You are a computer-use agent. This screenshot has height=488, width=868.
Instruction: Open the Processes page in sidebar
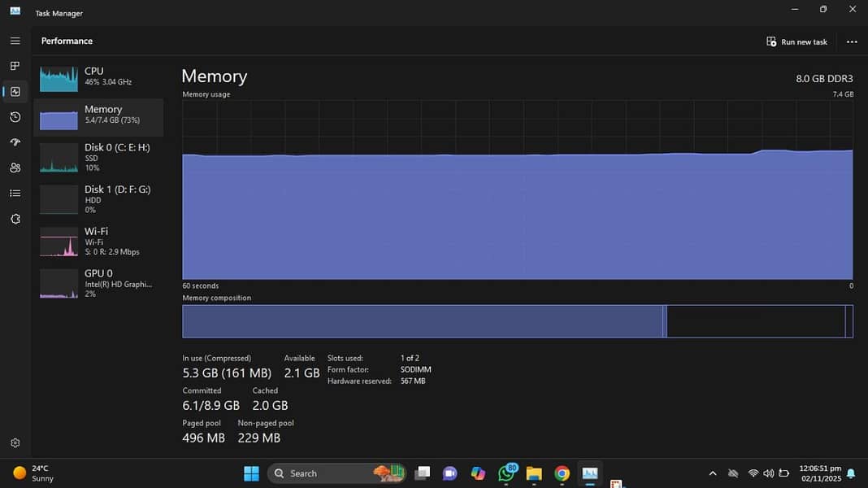pyautogui.click(x=15, y=66)
